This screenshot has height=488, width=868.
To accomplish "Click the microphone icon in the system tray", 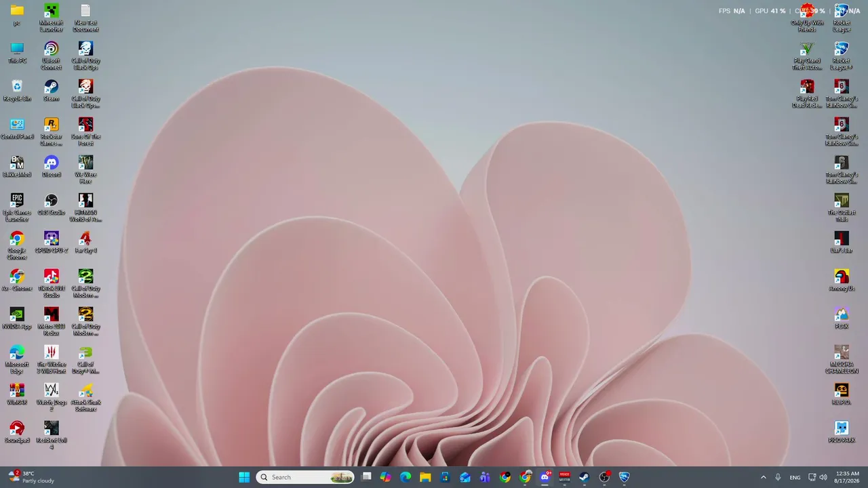I will 778,477.
